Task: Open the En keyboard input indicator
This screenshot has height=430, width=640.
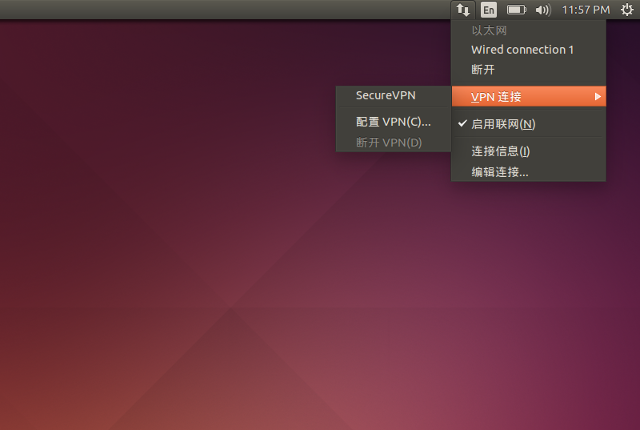Action: coord(489,10)
